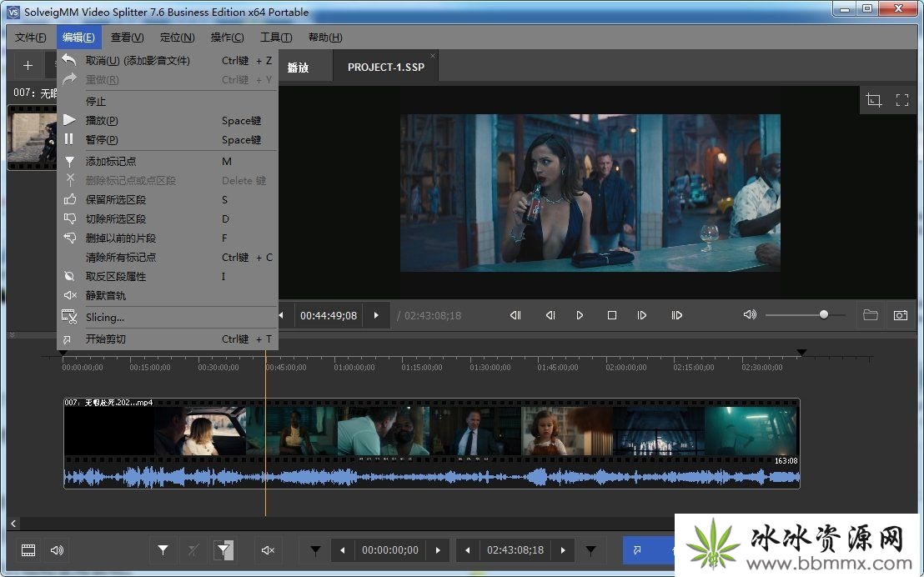Add marker with bottom funnel icon
Viewport: 924px width, 577px height.
(x=163, y=550)
